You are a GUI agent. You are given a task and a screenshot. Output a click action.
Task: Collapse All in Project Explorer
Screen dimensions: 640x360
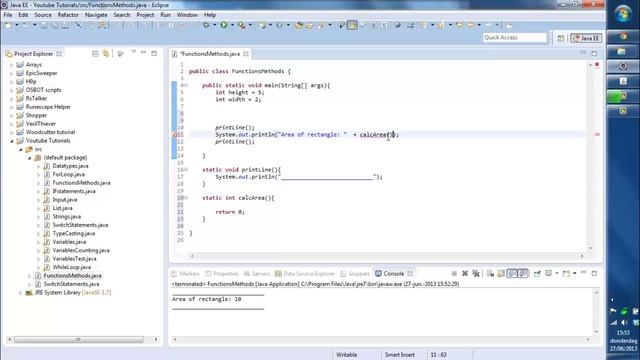coord(95,53)
